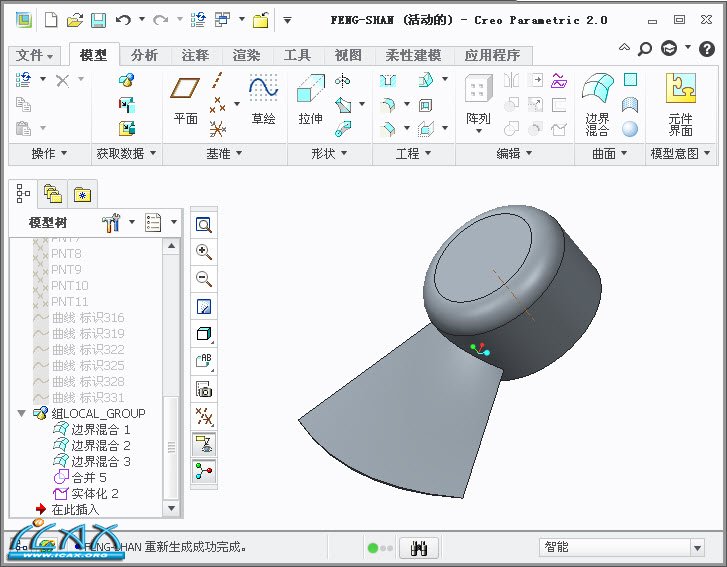Screen dimensions: 727x567
Task: Click the Save icon in quick access toolbar
Action: (x=98, y=19)
